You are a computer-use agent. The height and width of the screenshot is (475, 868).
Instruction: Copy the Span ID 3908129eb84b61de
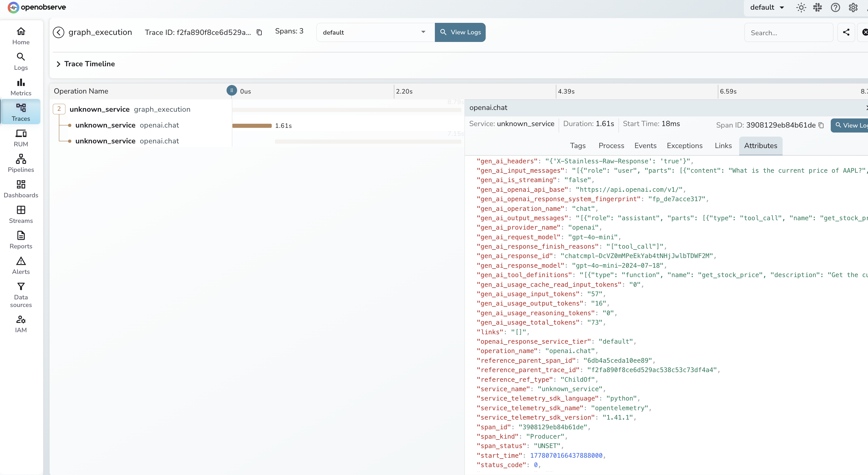coord(821,125)
